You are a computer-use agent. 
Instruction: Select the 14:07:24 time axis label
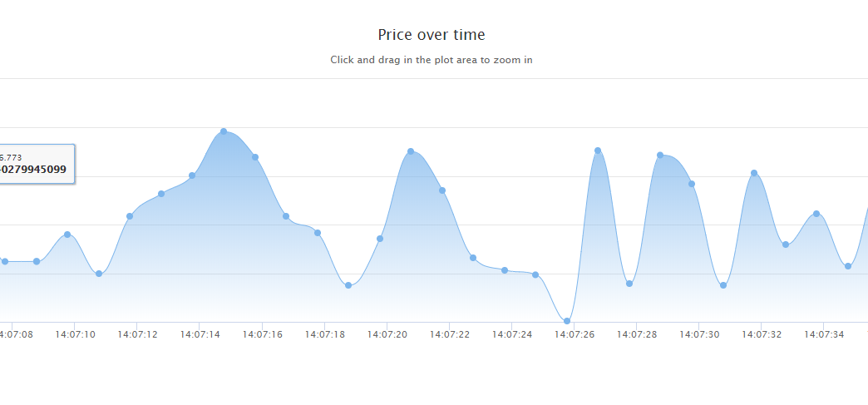(x=512, y=334)
